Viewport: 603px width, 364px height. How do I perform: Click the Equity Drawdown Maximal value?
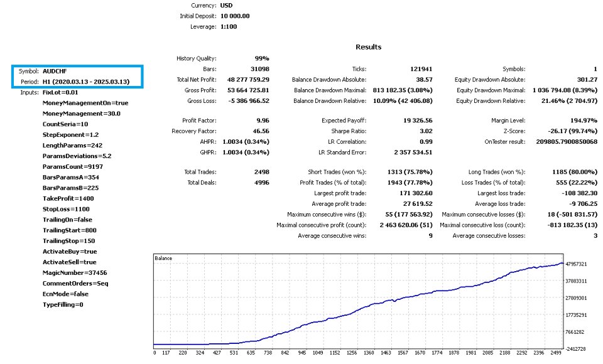[x=565, y=90]
